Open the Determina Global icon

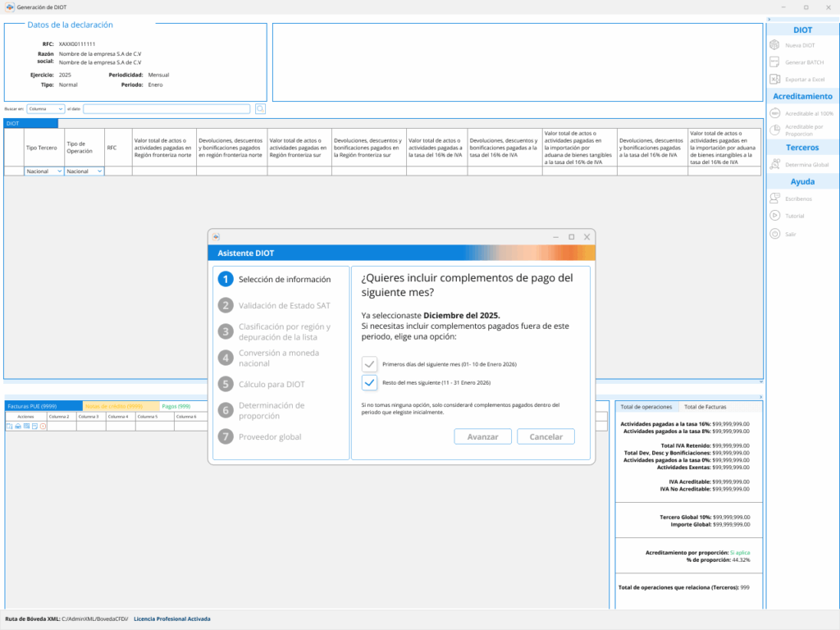[x=774, y=165]
